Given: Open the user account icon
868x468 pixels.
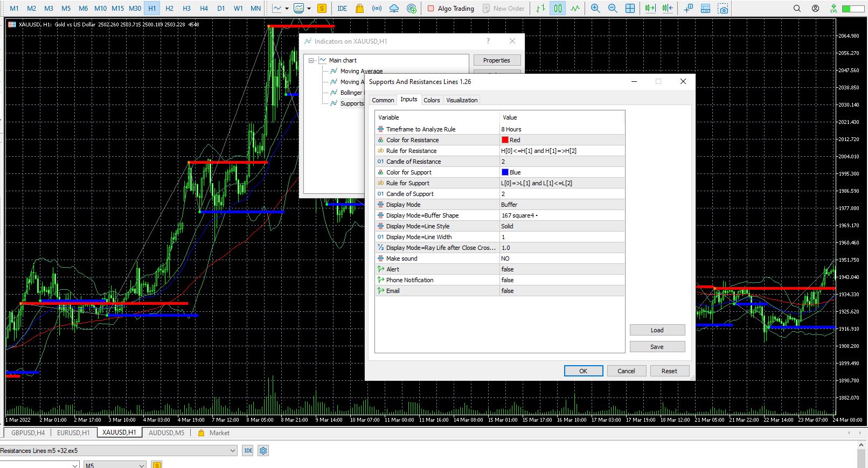Looking at the screenshot, I should (x=815, y=8).
